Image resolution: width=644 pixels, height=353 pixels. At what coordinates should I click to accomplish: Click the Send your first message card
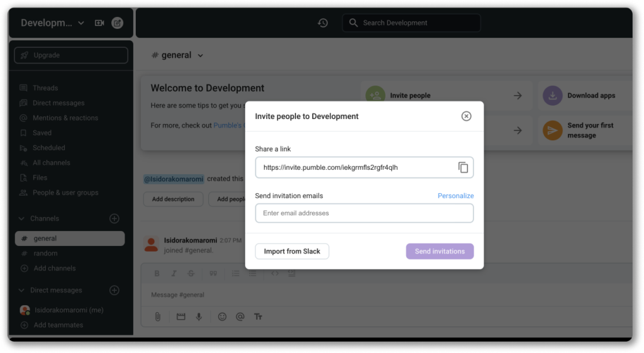point(586,130)
